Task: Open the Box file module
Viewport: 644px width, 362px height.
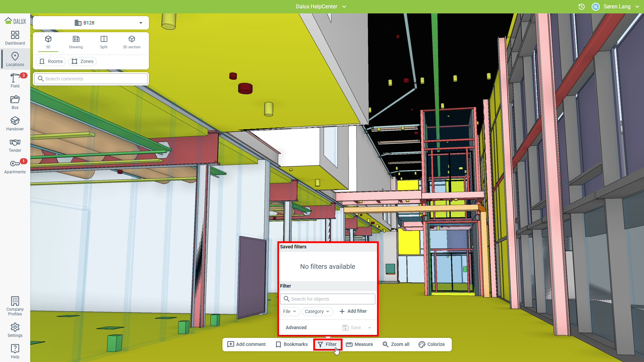Action: (15, 102)
